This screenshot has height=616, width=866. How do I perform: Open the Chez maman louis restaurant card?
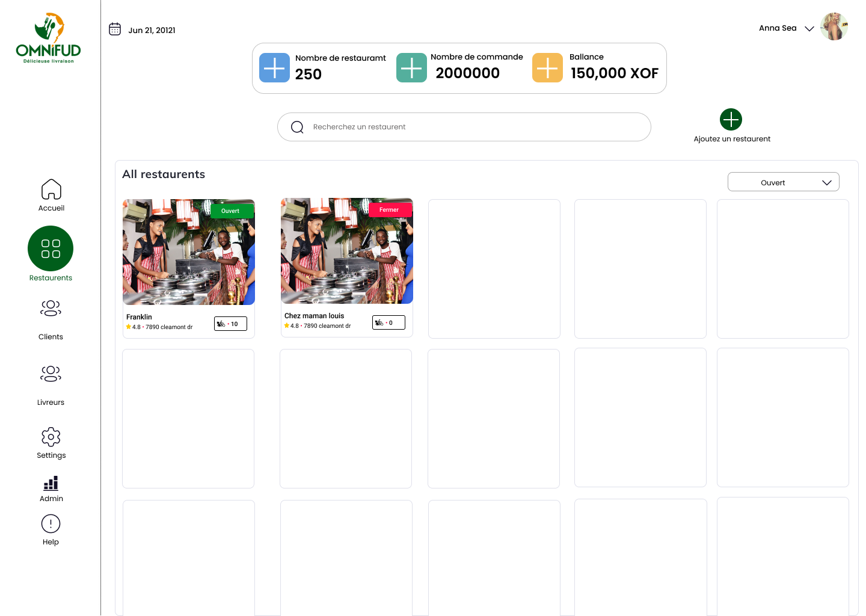click(x=347, y=268)
